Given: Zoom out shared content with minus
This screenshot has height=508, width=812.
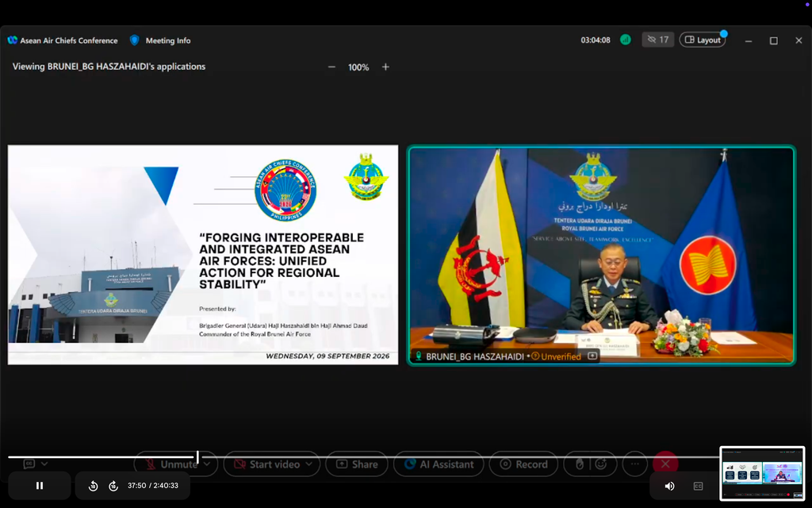Looking at the screenshot, I should click(331, 67).
